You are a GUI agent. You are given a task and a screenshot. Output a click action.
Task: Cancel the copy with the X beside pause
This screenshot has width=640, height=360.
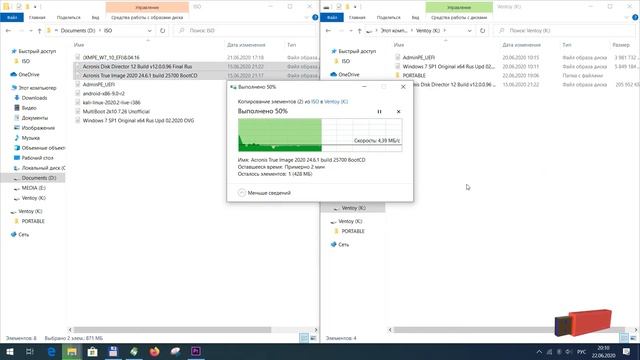(x=398, y=111)
